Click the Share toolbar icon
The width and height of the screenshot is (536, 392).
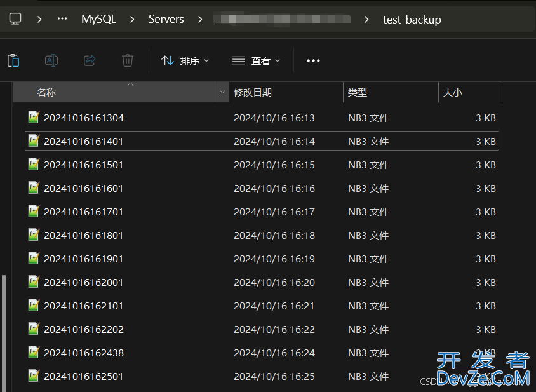coord(90,60)
